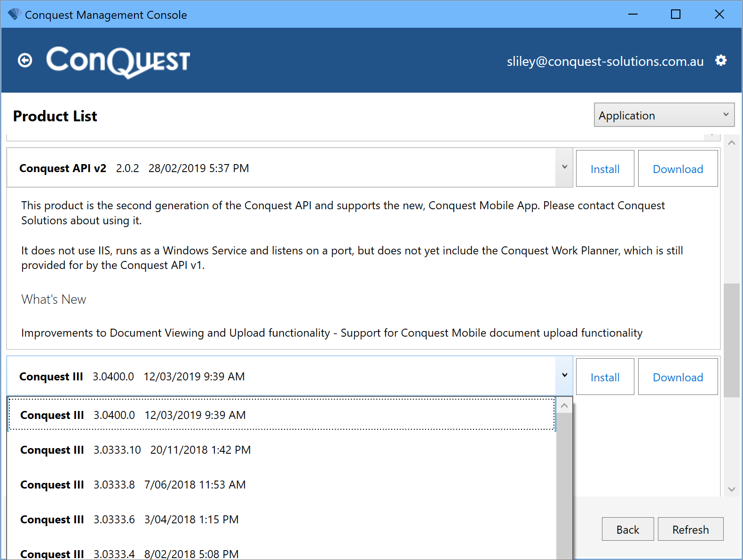Install Conquest III

tap(605, 377)
